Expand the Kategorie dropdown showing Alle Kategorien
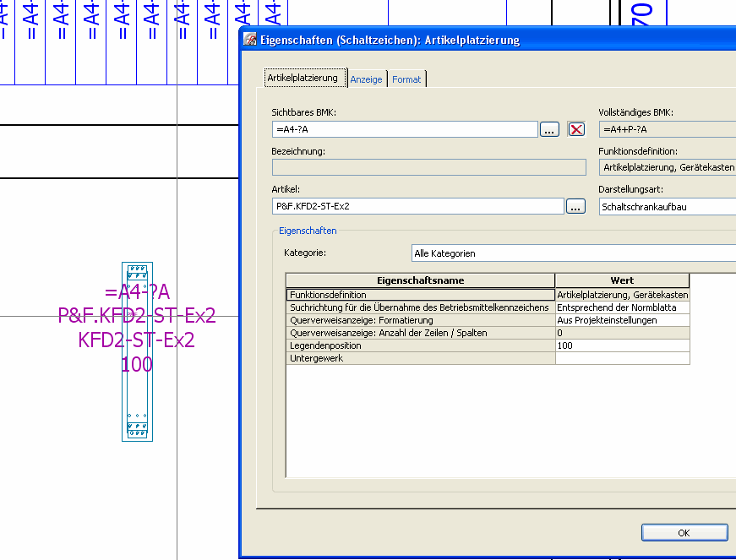Screen dimensions: 736x560 573,253
